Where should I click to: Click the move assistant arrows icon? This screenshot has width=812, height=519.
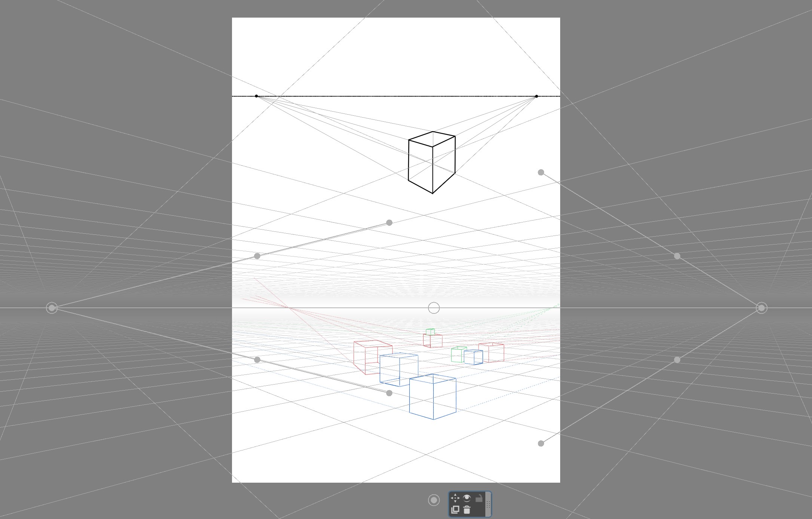pyautogui.click(x=455, y=498)
